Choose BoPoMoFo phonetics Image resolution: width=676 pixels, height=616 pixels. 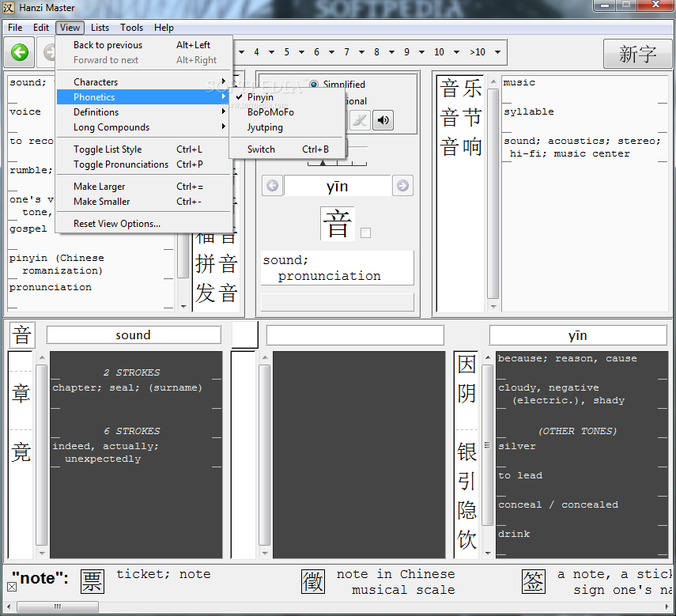[287, 112]
